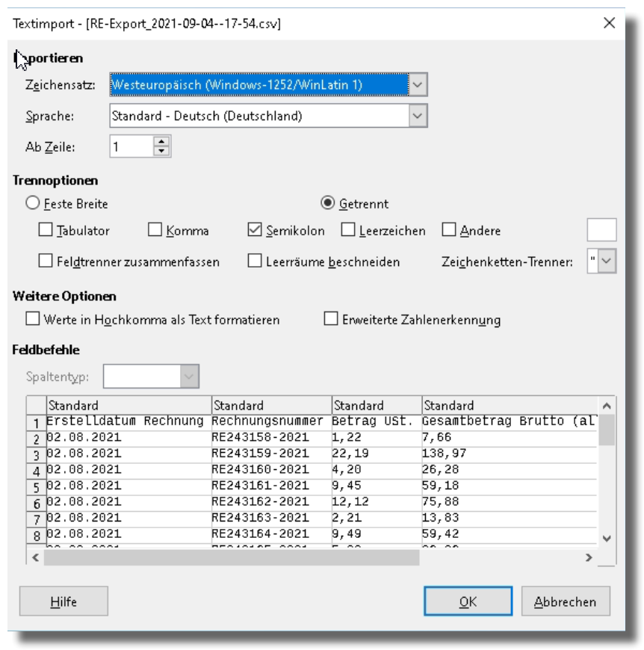Decrease the Ab Zeile spinner value
This screenshot has width=644, height=650.
(x=161, y=151)
